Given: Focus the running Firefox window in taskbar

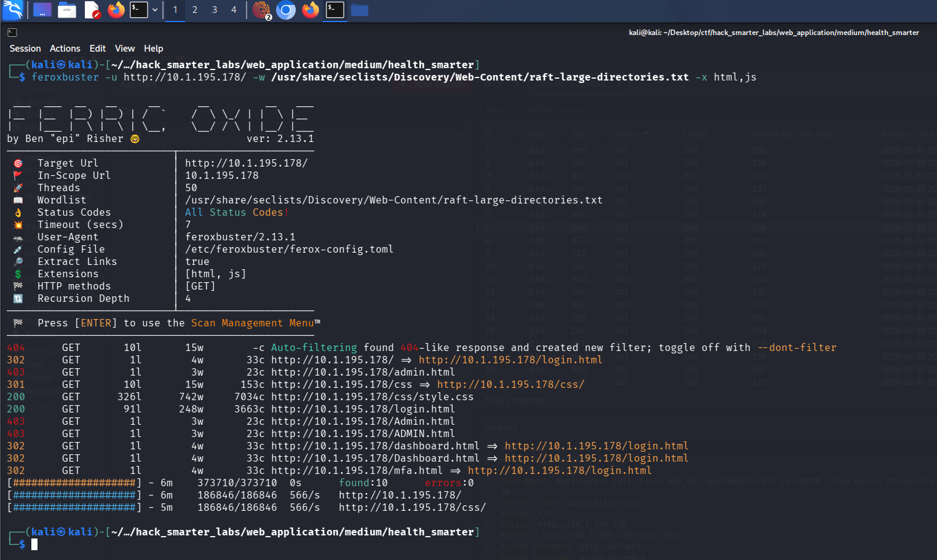Looking at the screenshot, I should pos(310,10).
